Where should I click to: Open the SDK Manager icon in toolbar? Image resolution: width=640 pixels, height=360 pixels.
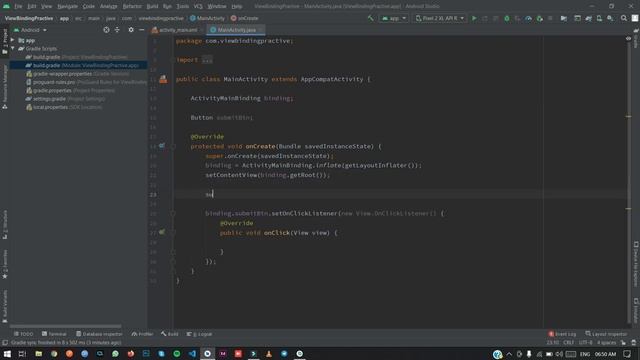610,18
